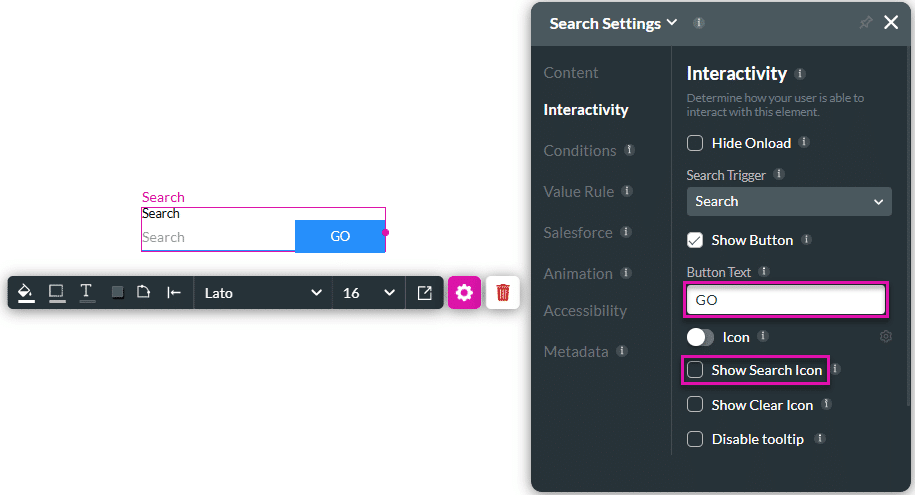The image size is (915, 495).
Task: Click the dark square shadow icon in toolbar
Action: point(117,292)
